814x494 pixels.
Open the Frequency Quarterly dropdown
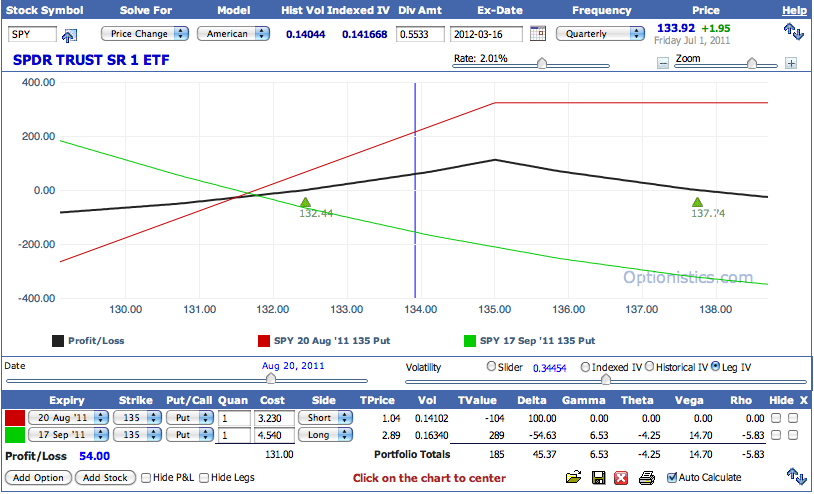tap(600, 34)
